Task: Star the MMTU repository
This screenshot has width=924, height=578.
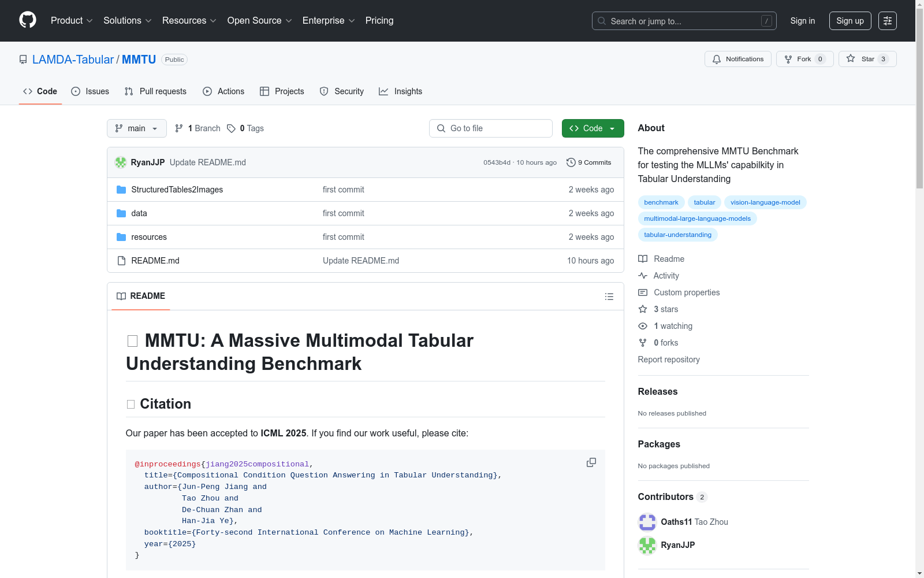Action: click(x=867, y=59)
